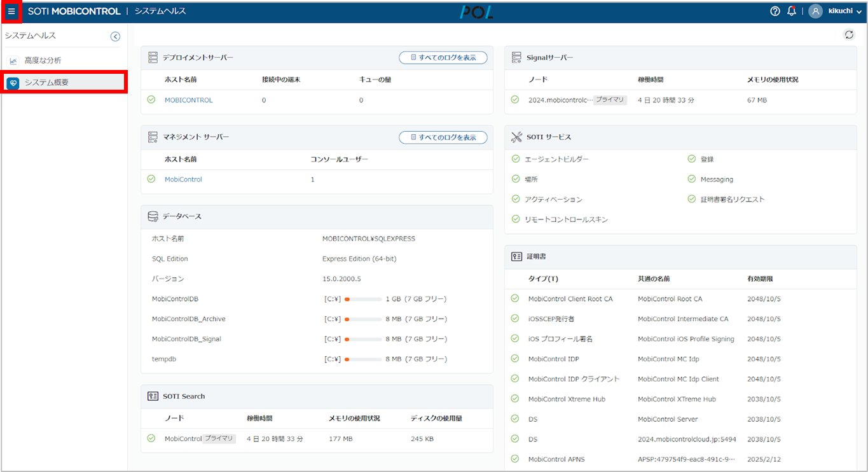Click the MobiControlDB_Signal database row label

point(186,339)
